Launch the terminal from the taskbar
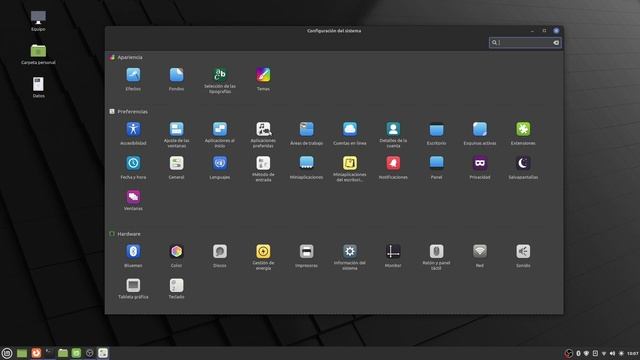Viewport: 640px width, 360px height. [49, 353]
